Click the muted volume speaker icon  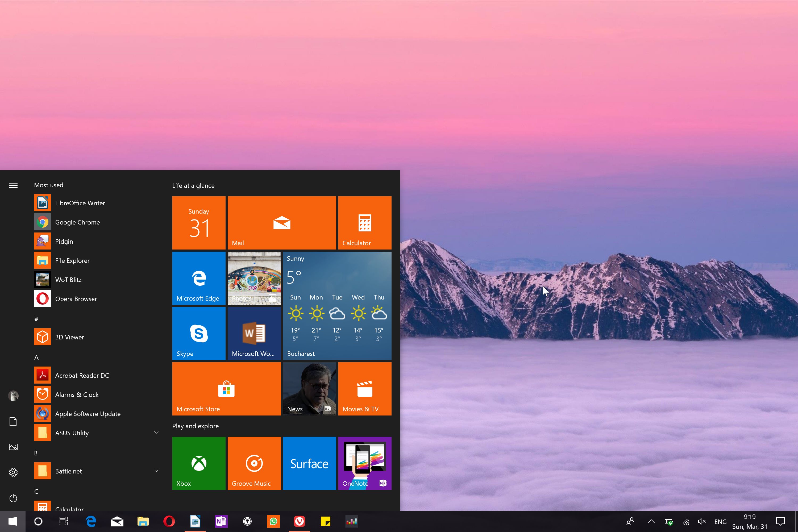[702, 522]
